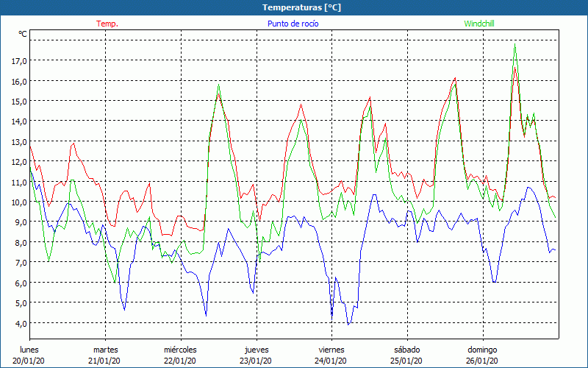Viewport: 588px width, 368px height.
Task: Click the 'viernes' day label
Action: tap(331, 350)
